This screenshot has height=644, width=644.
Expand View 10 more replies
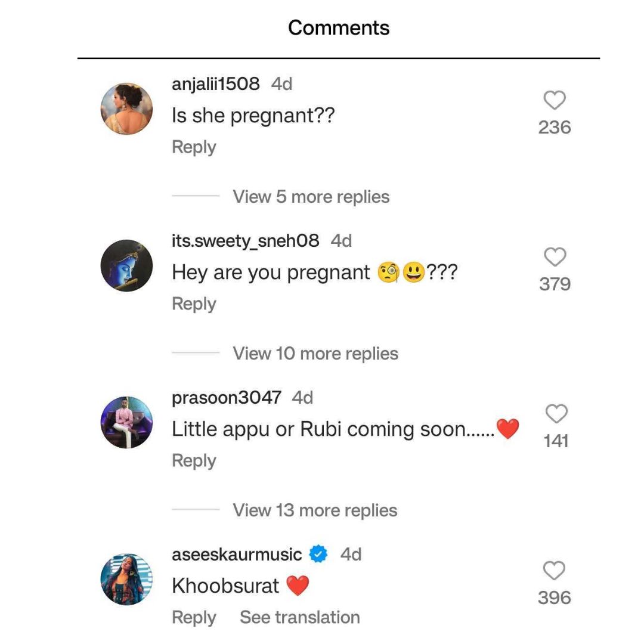[x=315, y=354]
